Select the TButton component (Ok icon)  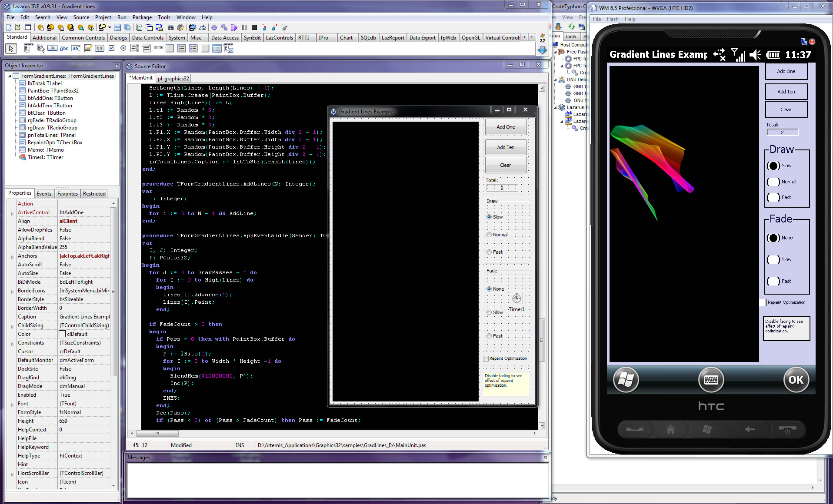(52, 48)
